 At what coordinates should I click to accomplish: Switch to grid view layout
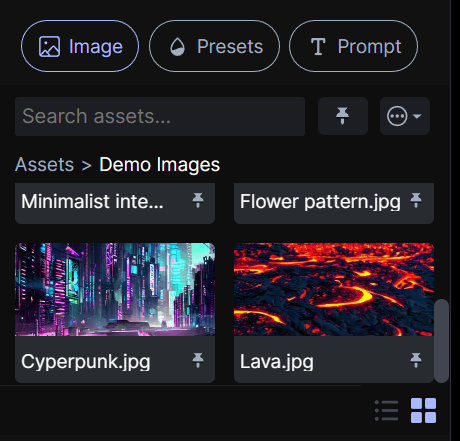click(423, 410)
